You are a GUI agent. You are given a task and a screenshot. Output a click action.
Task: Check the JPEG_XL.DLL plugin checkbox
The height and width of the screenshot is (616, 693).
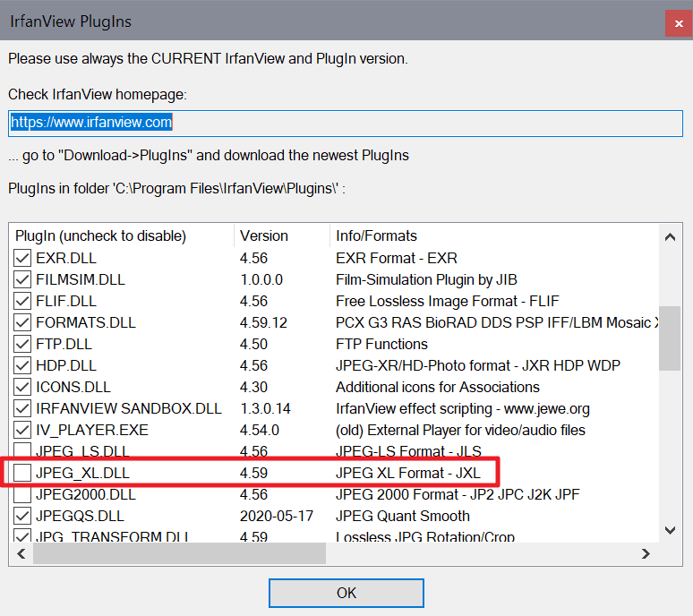(x=22, y=473)
